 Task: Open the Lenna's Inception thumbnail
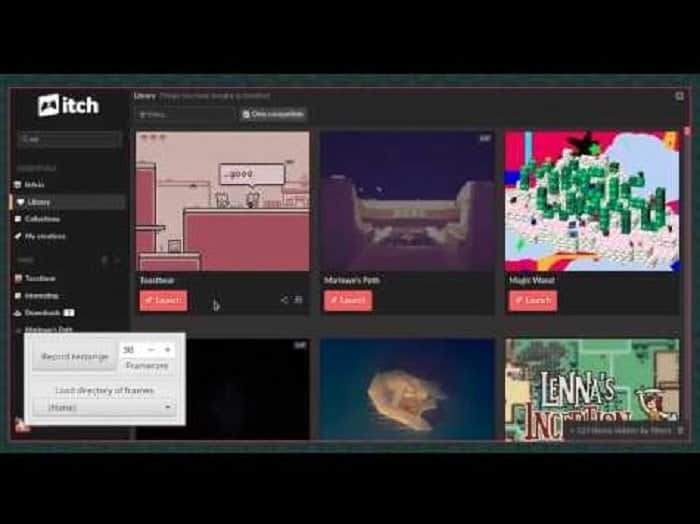[592, 389]
